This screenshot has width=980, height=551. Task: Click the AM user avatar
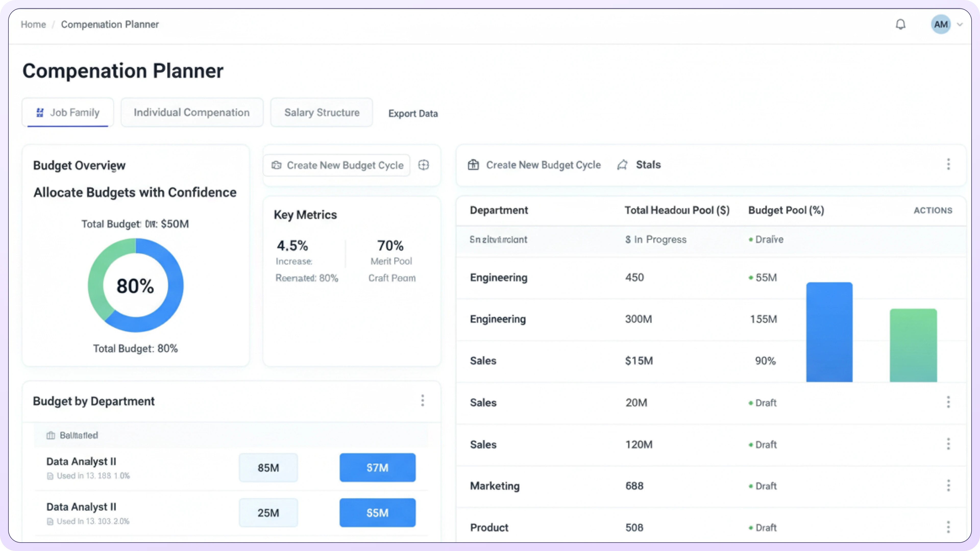pyautogui.click(x=940, y=25)
